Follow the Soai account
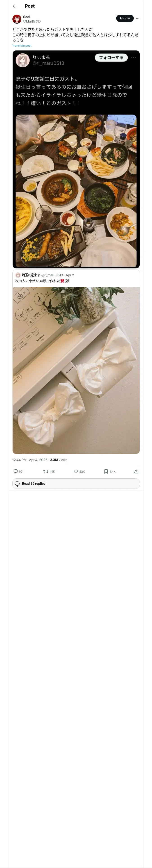 pyautogui.click(x=125, y=18)
